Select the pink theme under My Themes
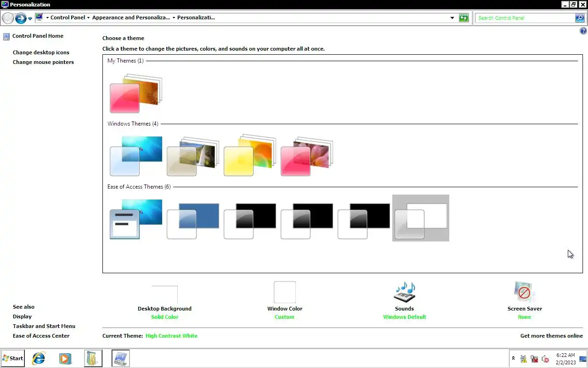Image resolution: width=588 pixels, height=368 pixels. (x=136, y=94)
